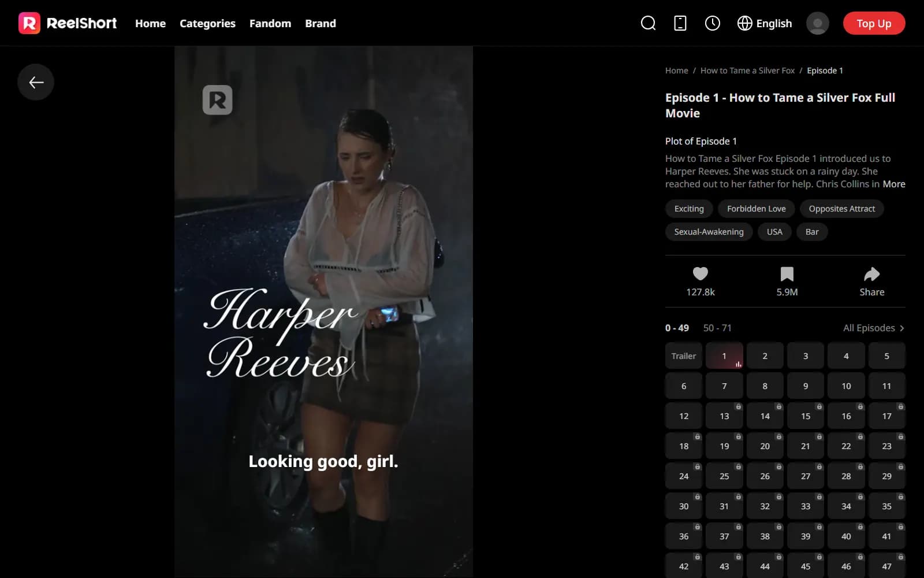This screenshot has height=578, width=924.
Task: Play episode 4
Action: (x=846, y=356)
